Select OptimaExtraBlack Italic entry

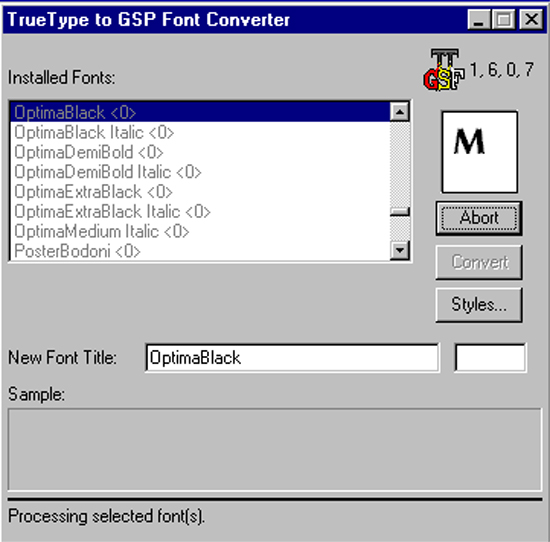click(x=200, y=212)
